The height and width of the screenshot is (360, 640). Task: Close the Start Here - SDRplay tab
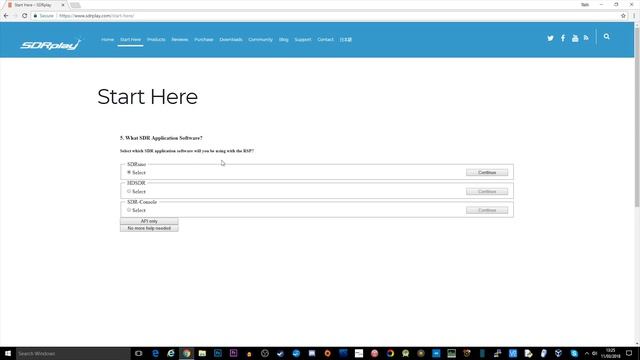coord(63,5)
